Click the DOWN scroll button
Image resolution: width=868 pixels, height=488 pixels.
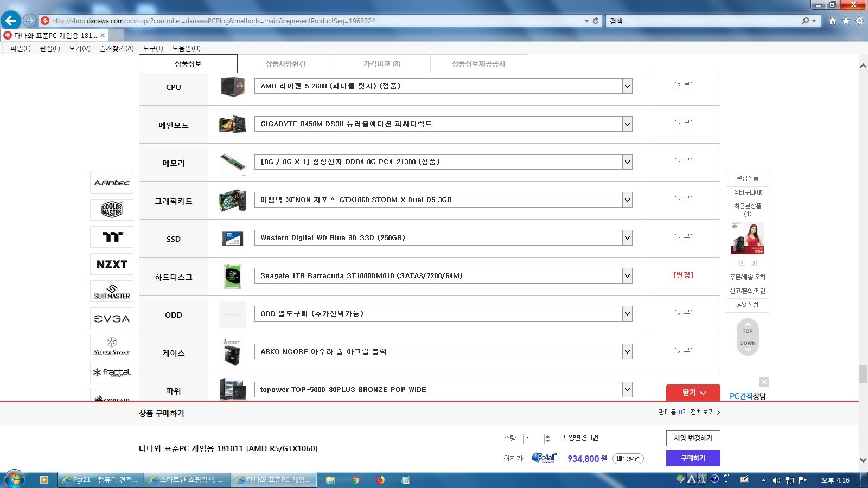coord(748,346)
